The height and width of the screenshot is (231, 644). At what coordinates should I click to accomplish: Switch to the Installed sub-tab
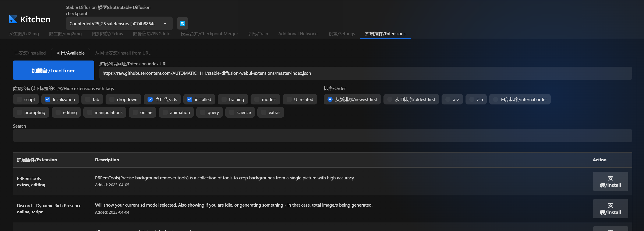[30, 53]
